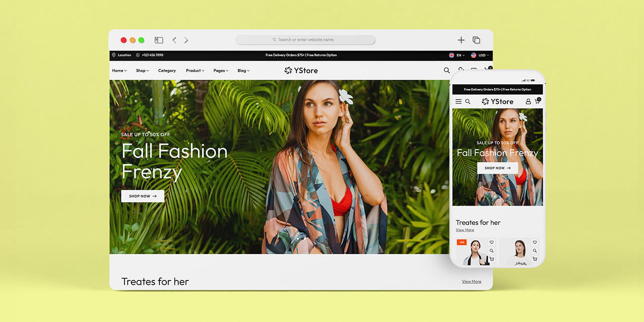Tap the search icon in phone header
The width and height of the screenshot is (644, 322).
pyautogui.click(x=468, y=102)
